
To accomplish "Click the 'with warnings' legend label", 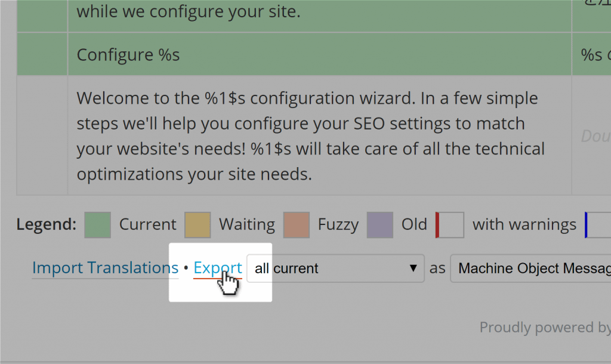I will click(524, 224).
